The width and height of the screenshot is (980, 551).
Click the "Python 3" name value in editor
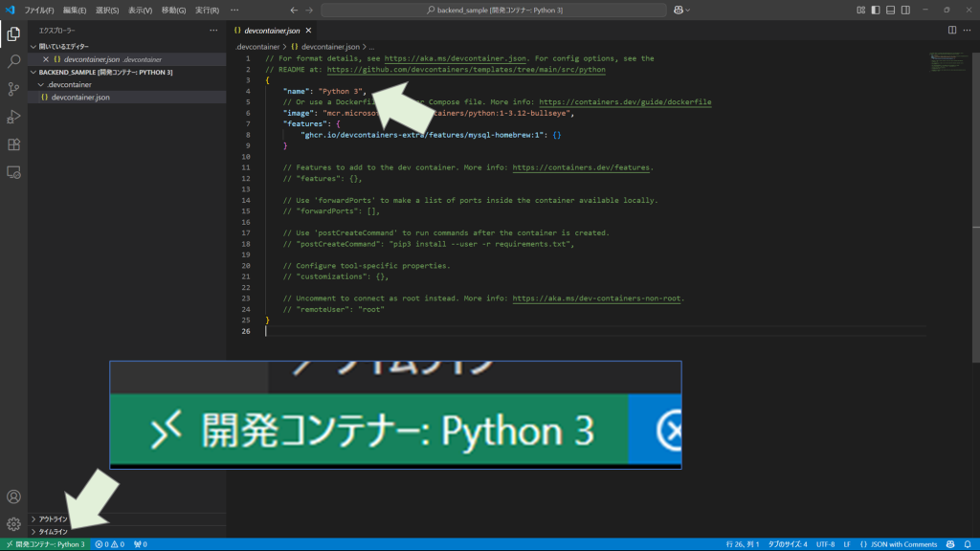click(x=341, y=92)
